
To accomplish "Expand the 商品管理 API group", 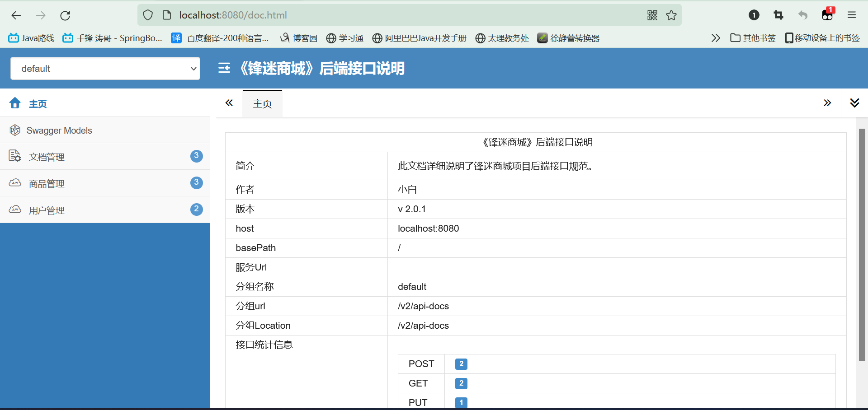I will (105, 183).
